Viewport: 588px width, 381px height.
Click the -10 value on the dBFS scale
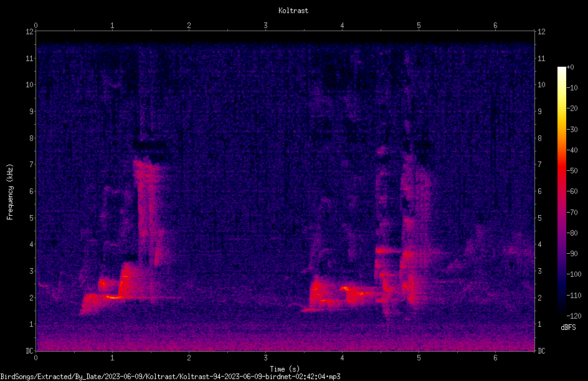click(x=572, y=88)
